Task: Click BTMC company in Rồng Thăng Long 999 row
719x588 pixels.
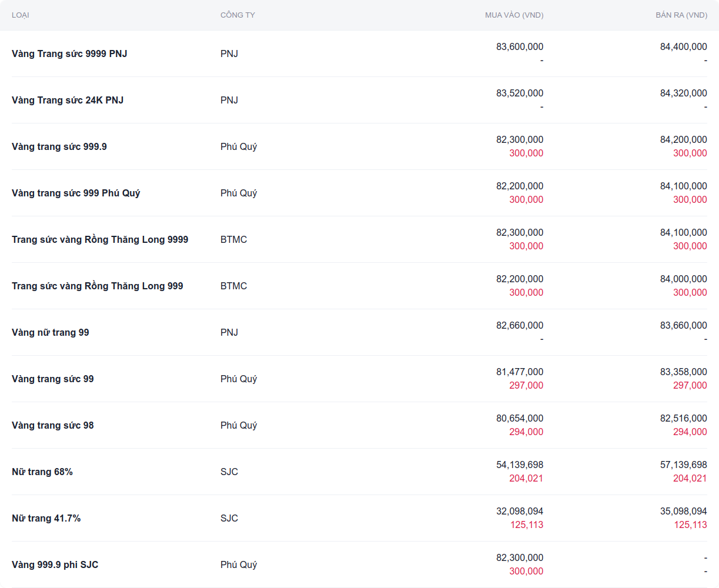Action: click(x=234, y=286)
